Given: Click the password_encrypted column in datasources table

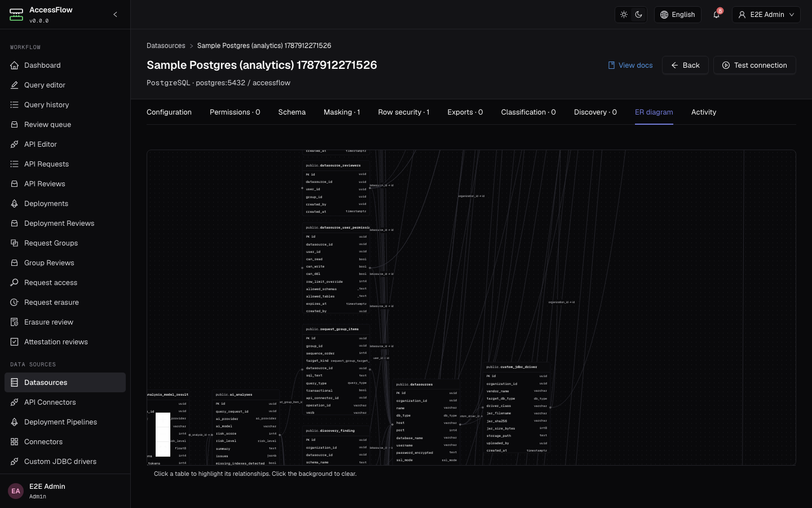Looking at the screenshot, I should [x=426, y=453].
